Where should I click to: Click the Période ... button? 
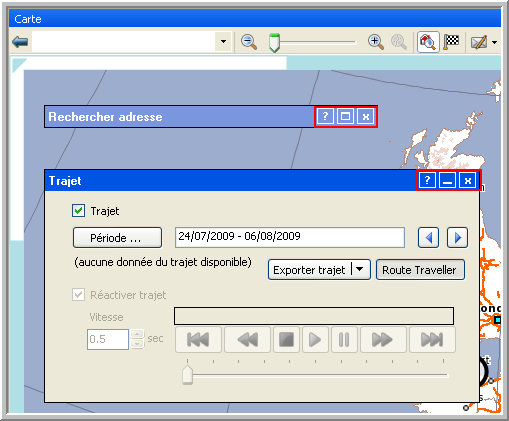click(x=117, y=238)
